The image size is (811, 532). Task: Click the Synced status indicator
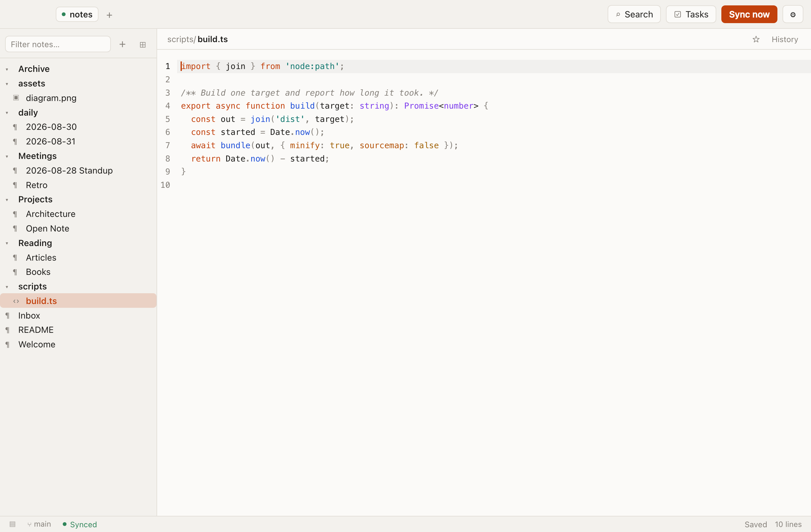(80, 524)
